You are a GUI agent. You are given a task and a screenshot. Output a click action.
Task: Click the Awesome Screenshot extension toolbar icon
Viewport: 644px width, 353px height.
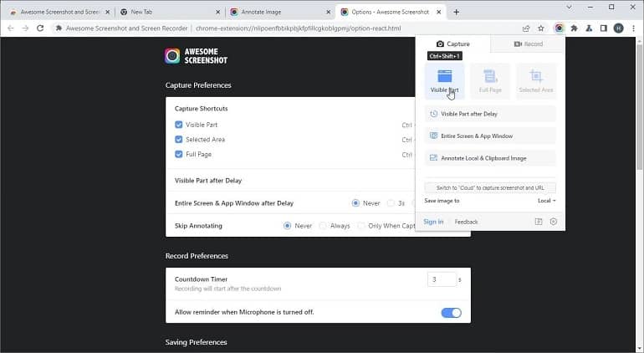tap(559, 28)
